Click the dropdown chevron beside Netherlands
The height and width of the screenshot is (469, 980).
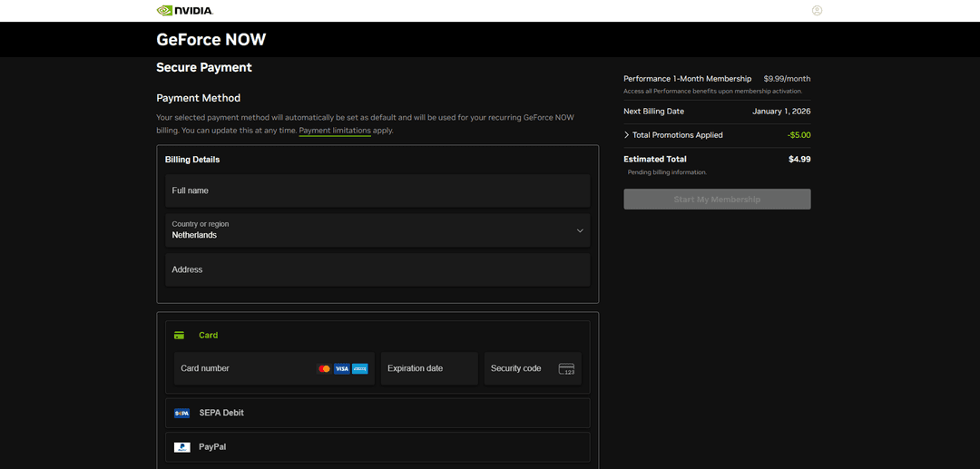(x=580, y=230)
